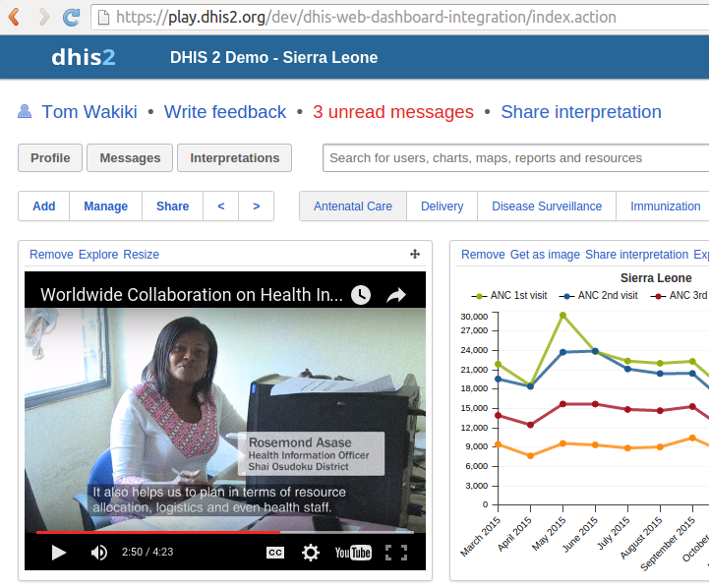Toggle closed captions CC button

[x=275, y=553]
